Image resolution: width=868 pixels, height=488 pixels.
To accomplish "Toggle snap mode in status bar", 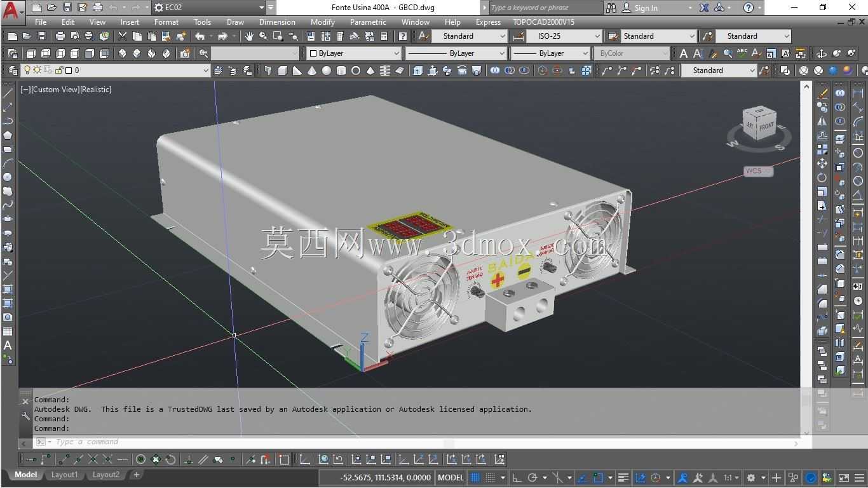I will (x=491, y=478).
